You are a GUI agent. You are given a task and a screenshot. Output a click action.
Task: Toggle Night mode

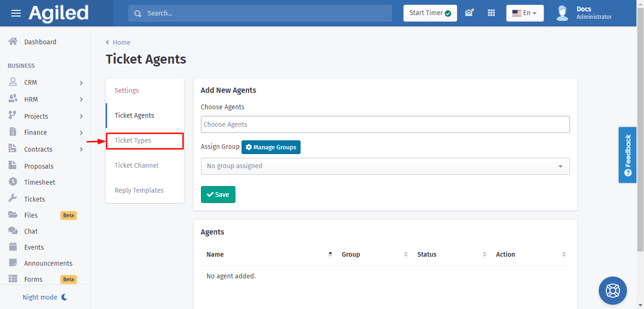(x=45, y=297)
